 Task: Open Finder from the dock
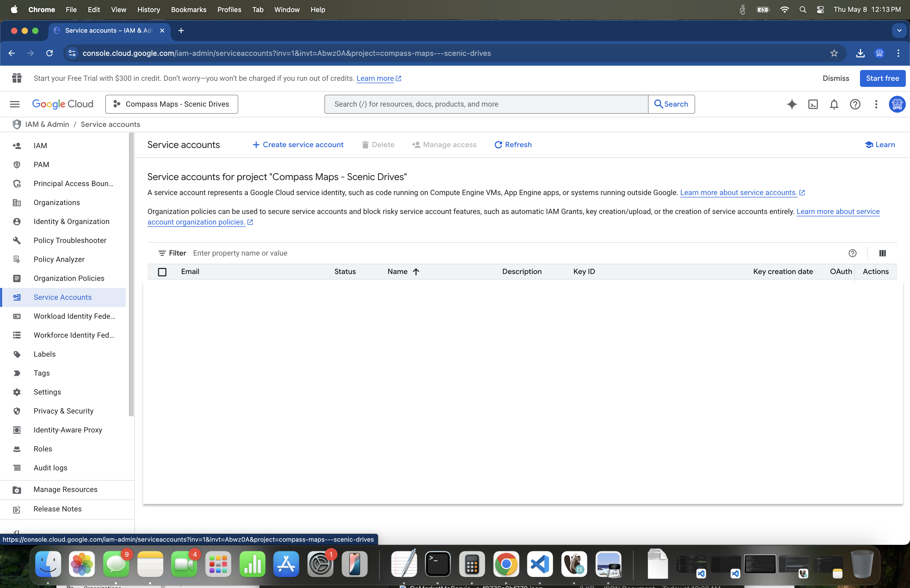pyautogui.click(x=48, y=564)
